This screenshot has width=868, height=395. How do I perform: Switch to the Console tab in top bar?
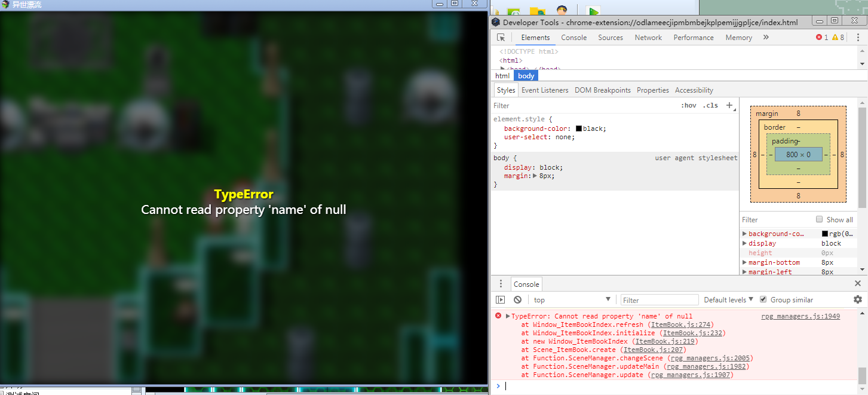(x=573, y=38)
